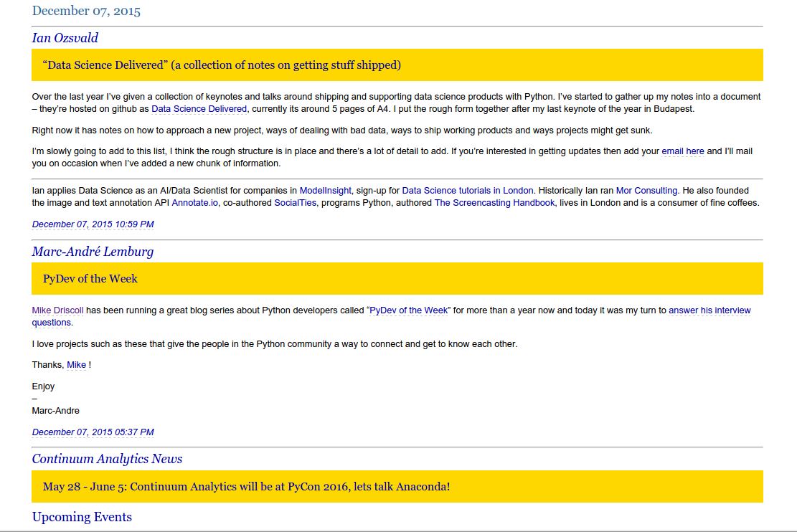Click the "Marc-Andre" signature text

55,411
